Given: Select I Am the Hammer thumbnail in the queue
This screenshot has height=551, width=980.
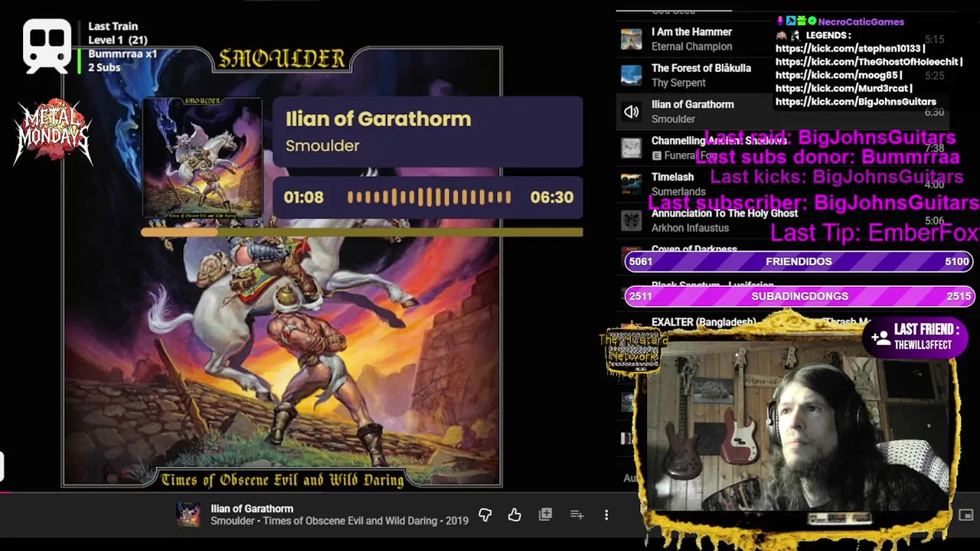Looking at the screenshot, I should pos(631,39).
